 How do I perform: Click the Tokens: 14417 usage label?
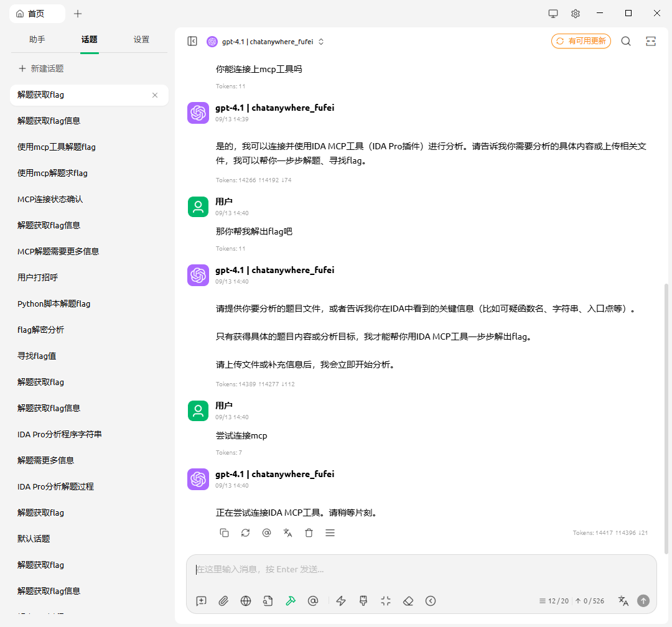pyautogui.click(x=610, y=532)
